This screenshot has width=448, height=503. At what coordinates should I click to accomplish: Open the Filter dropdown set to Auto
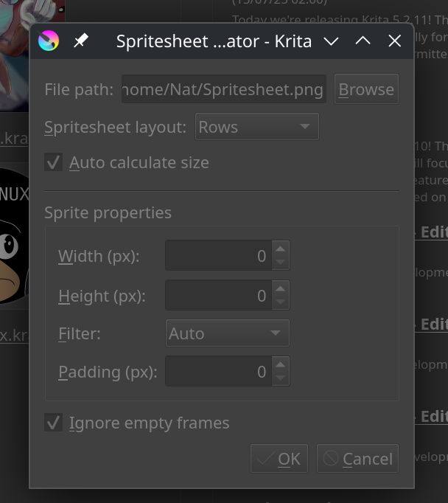click(228, 333)
